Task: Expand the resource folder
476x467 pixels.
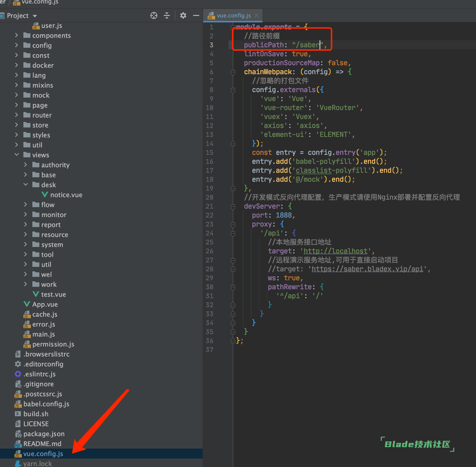Action: (x=25, y=234)
